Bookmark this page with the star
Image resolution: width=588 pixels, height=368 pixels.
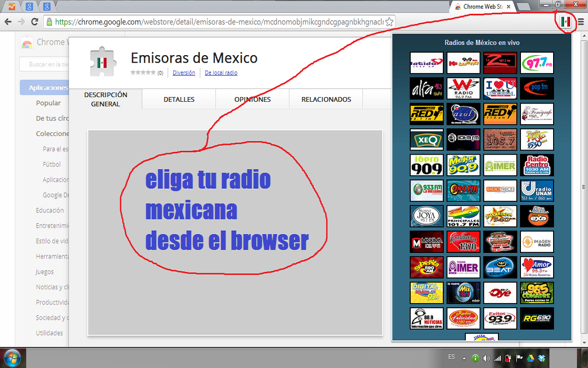pyautogui.click(x=389, y=22)
